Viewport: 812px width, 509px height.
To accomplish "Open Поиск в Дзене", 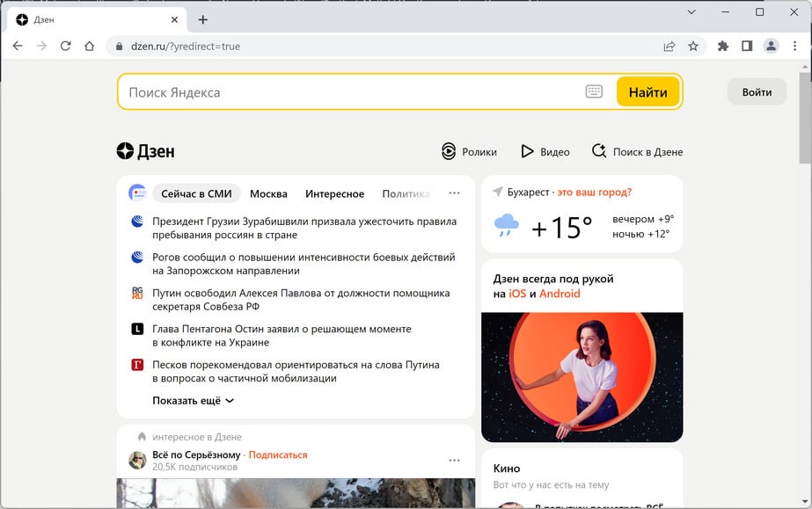I will coord(637,151).
